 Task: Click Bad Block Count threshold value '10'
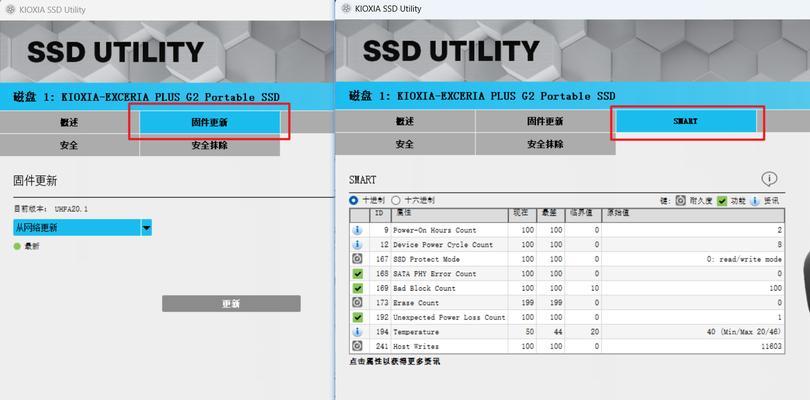point(595,288)
